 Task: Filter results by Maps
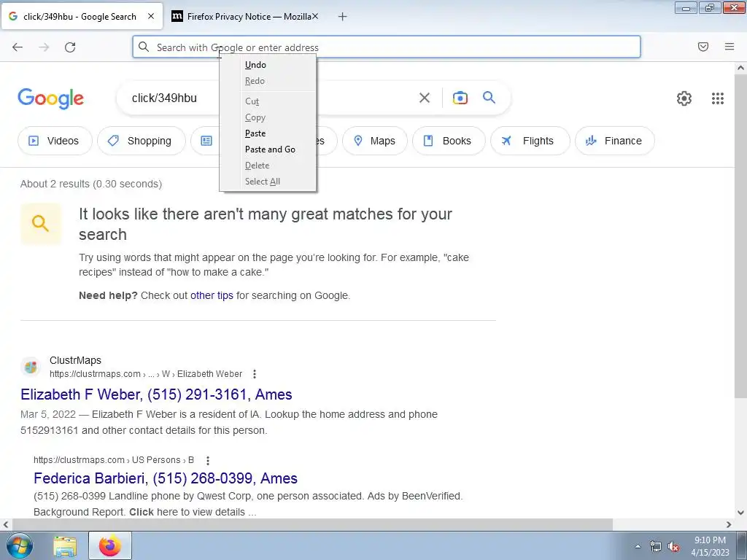(375, 141)
